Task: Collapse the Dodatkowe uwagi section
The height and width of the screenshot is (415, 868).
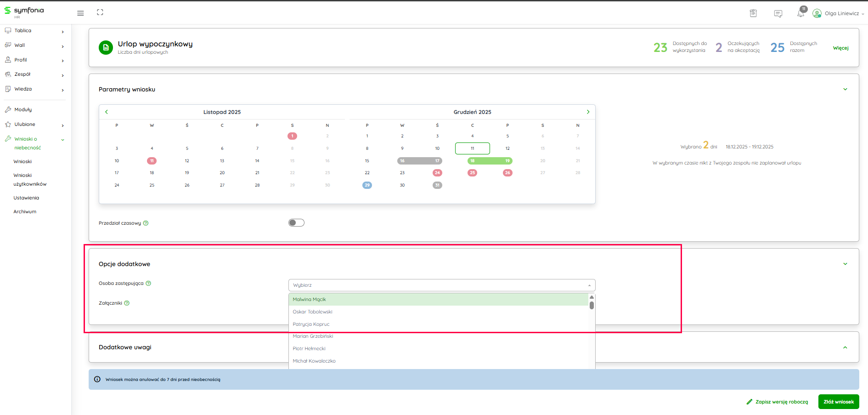Action: [845, 347]
